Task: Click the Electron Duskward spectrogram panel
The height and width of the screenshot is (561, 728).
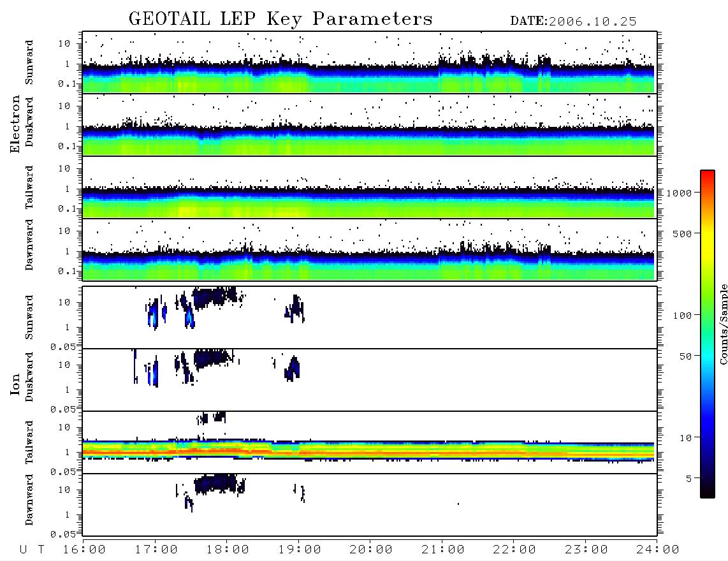Action: (370, 124)
